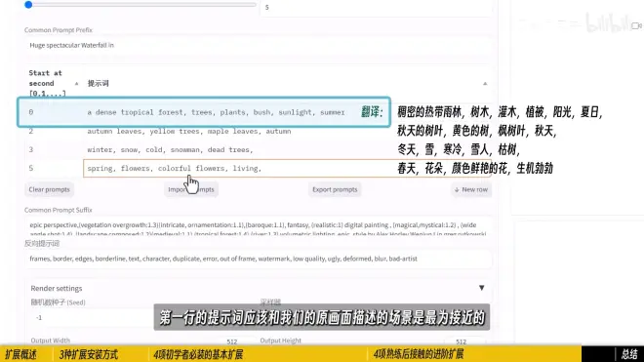
Task: Click the Output Height value 512
Action: tap(461, 342)
